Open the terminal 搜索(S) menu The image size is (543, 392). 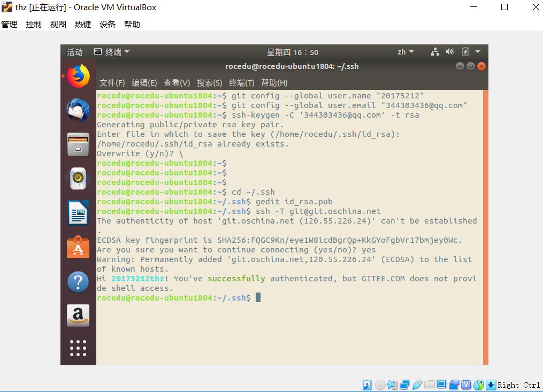tap(210, 83)
